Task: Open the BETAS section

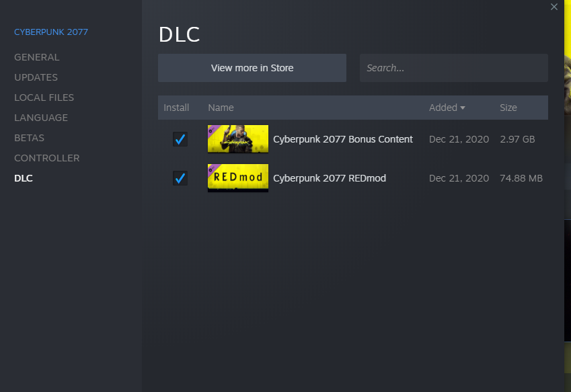Action: pos(30,138)
